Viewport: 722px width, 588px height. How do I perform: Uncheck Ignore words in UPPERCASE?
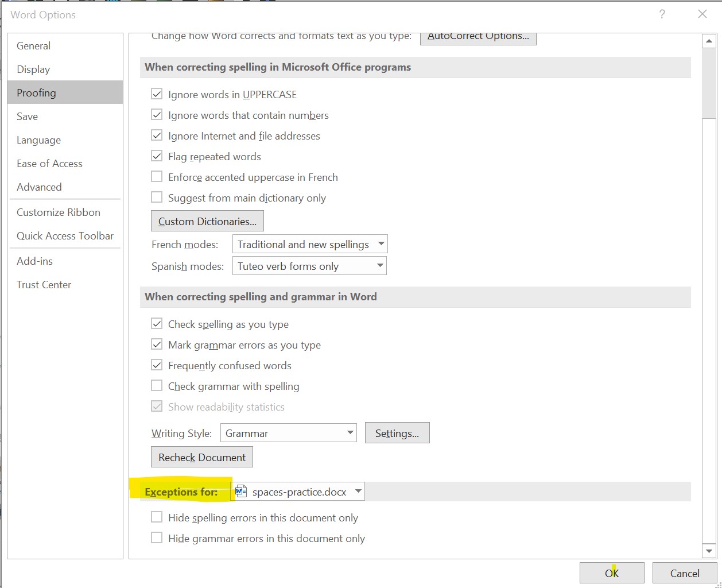tap(157, 94)
